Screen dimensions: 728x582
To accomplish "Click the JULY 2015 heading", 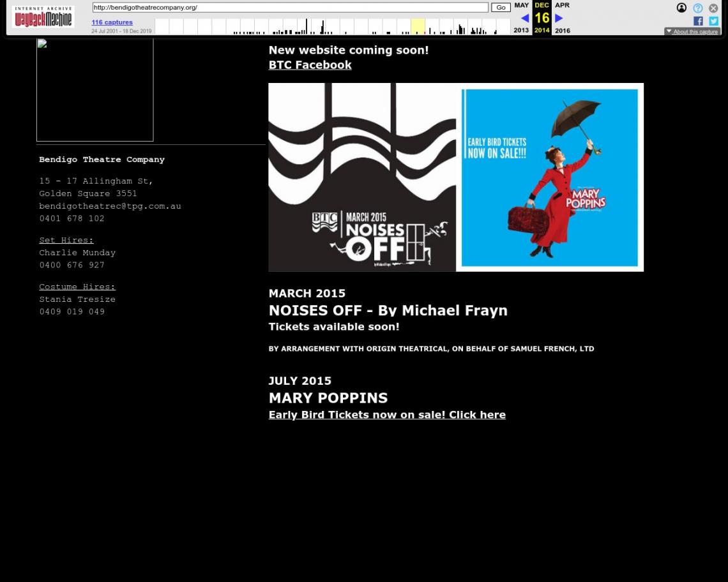I will 300,380.
